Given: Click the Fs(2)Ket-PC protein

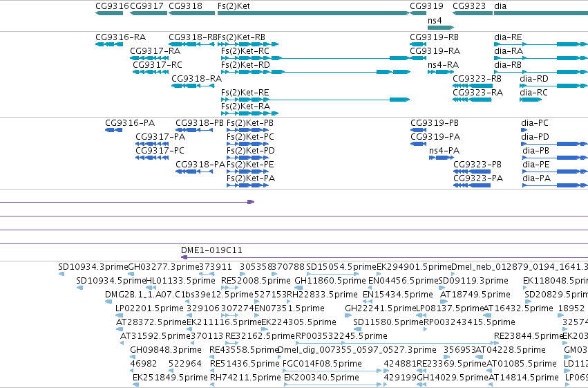Looking at the screenshot, I should pos(247,144).
